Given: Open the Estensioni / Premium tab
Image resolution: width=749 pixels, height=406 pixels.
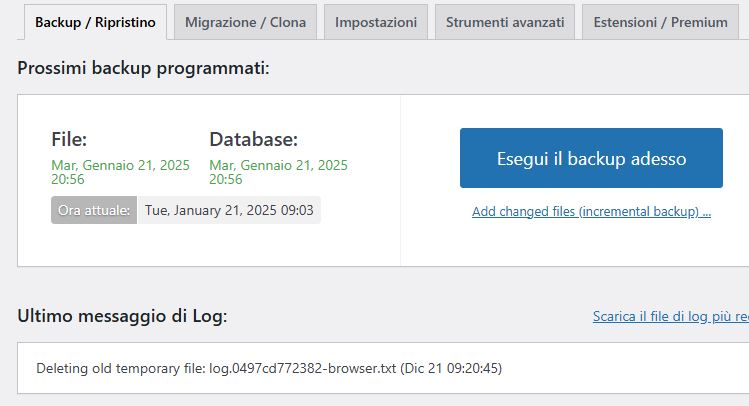Looking at the screenshot, I should coord(660,22).
